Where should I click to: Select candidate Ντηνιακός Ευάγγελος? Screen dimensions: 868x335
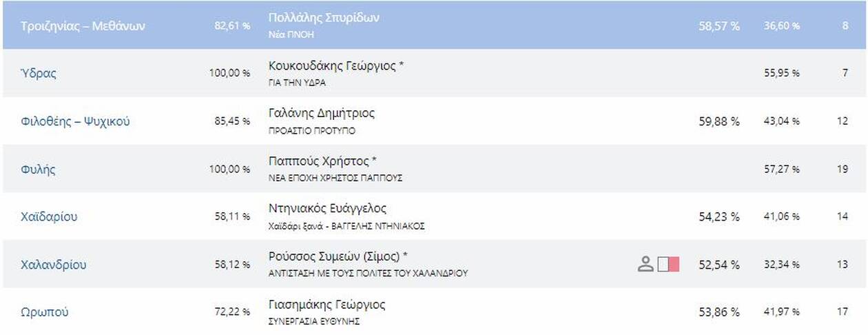point(327,209)
